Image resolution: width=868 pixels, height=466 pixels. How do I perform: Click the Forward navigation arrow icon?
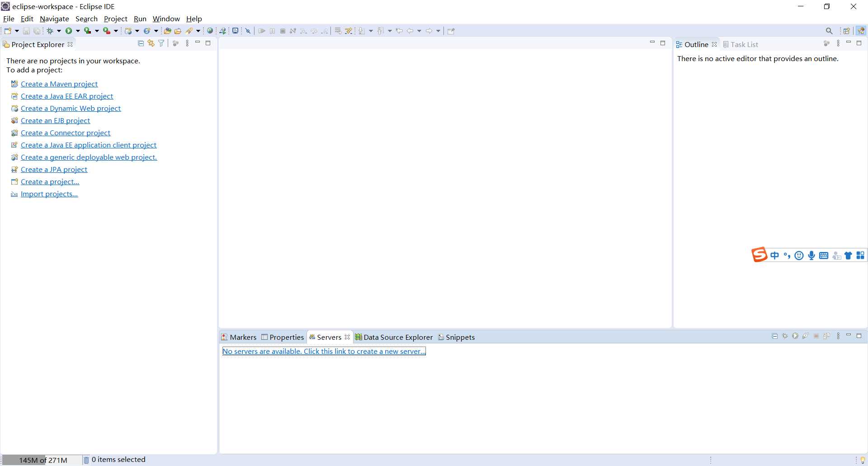coord(429,31)
